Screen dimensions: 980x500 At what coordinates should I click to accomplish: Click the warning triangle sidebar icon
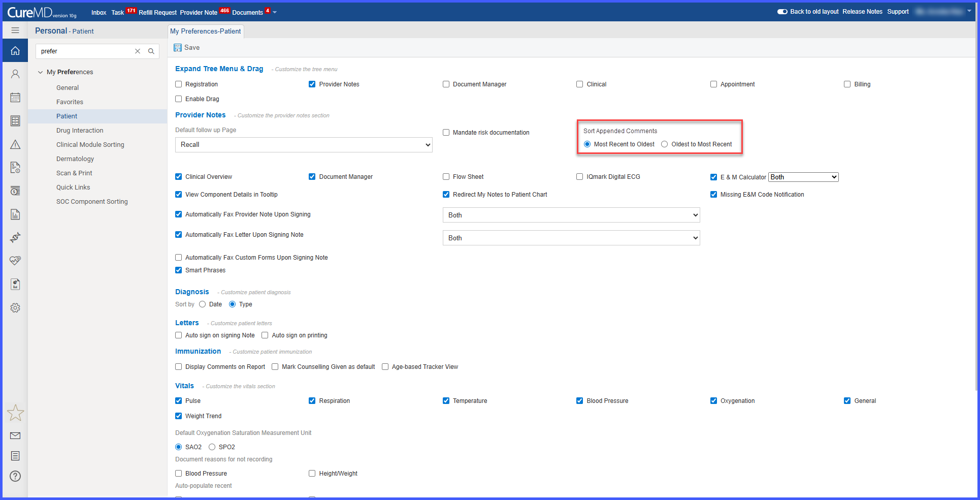15,144
